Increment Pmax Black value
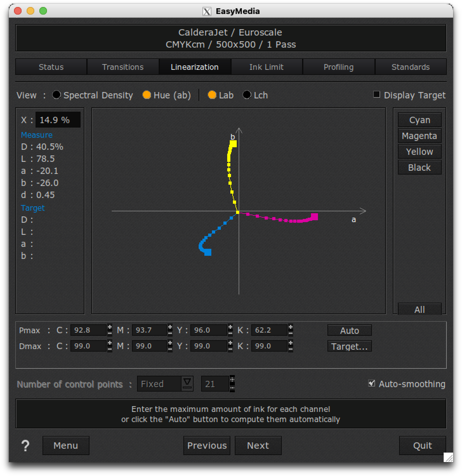This screenshot has height=476, width=462. point(291,327)
